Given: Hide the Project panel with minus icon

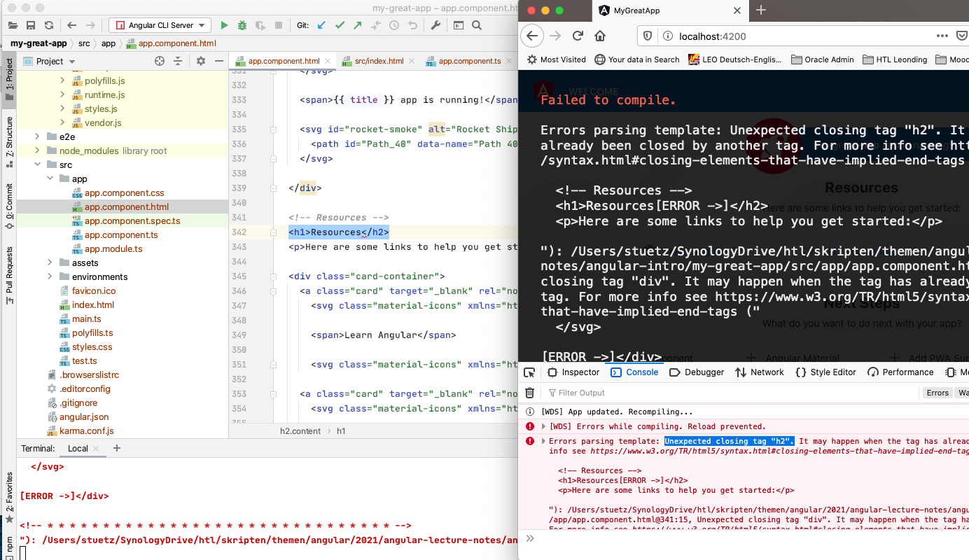Looking at the screenshot, I should pos(218,61).
